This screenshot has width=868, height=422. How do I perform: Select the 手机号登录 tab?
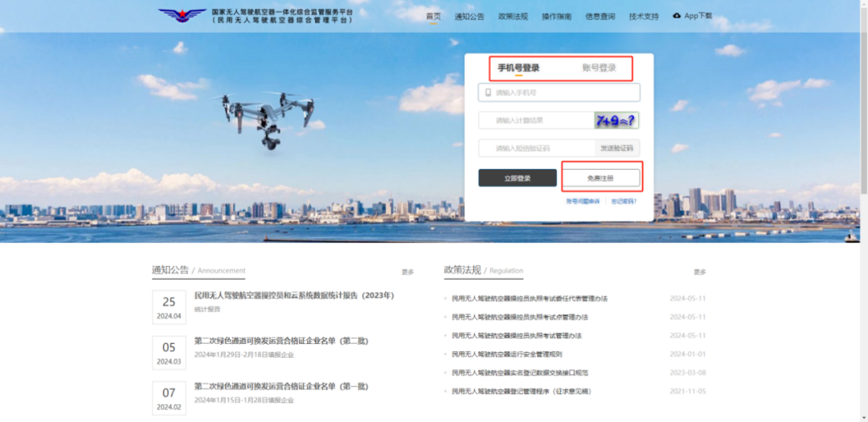point(518,68)
